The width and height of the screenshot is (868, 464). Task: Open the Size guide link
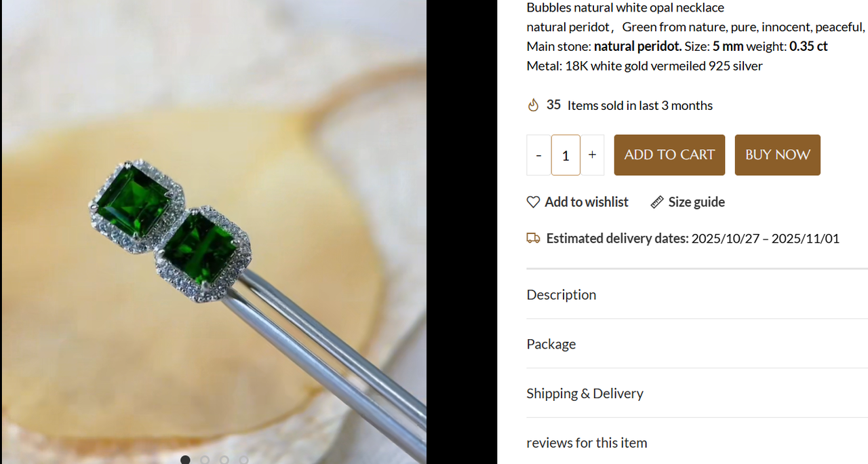pyautogui.click(x=696, y=202)
